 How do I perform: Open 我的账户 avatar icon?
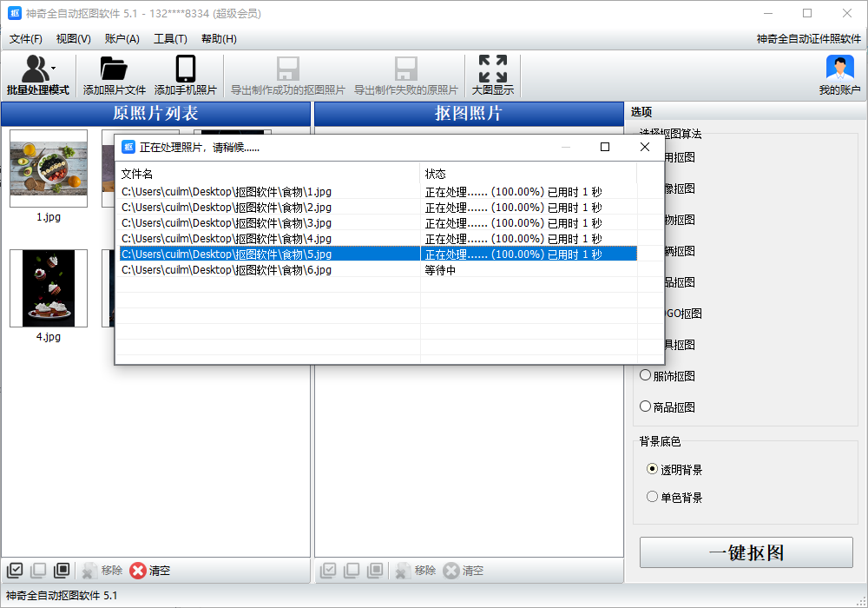(x=839, y=69)
